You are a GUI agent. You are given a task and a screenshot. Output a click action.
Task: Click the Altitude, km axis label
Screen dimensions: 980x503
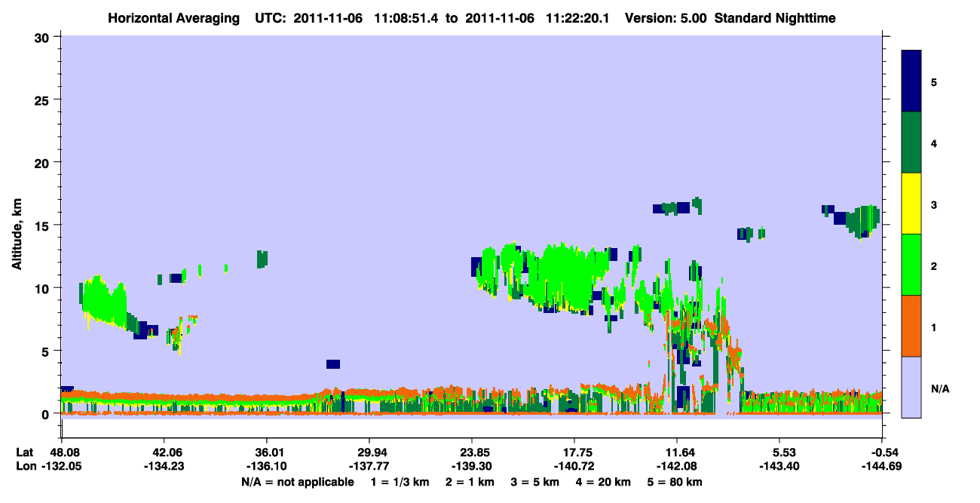pos(16,225)
